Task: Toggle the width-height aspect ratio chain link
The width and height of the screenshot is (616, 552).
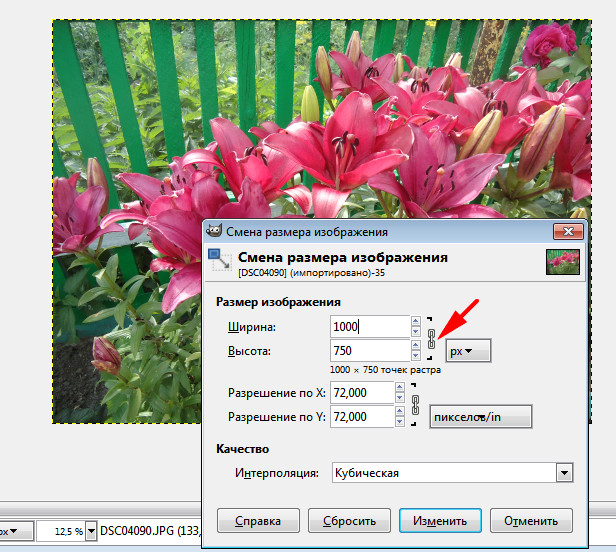Action: point(431,339)
